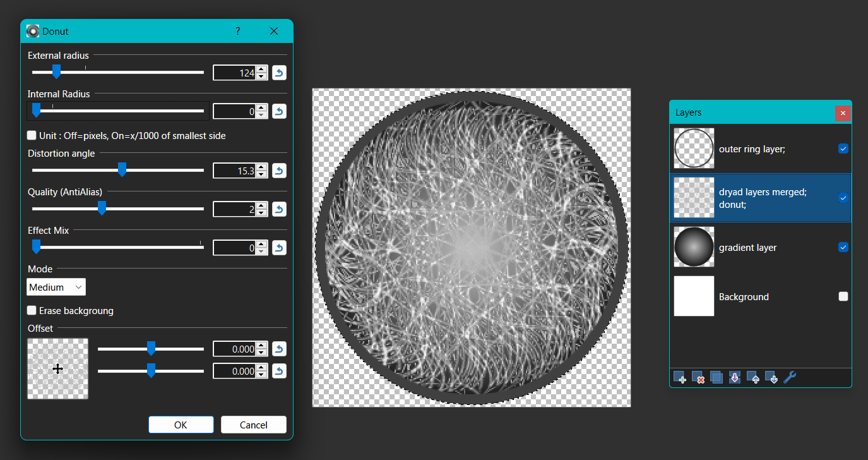Hide the gradient layer
This screenshot has width=868, height=460.
[x=843, y=247]
